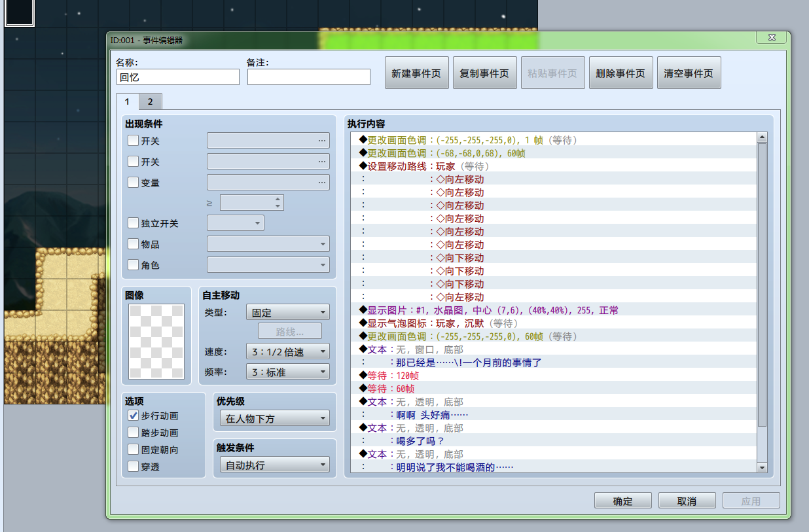Select the text line 明明说了我不能喝酒的……
Viewport: 809px width, 532px height.
(553, 467)
